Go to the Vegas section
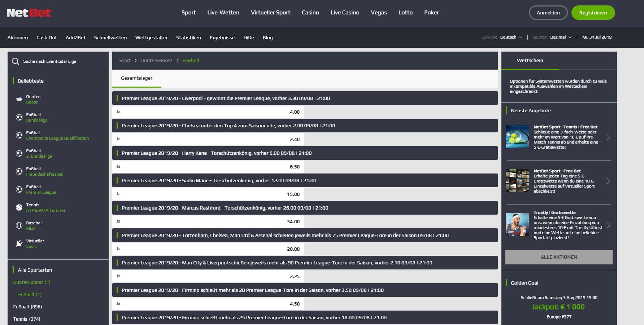 click(379, 13)
